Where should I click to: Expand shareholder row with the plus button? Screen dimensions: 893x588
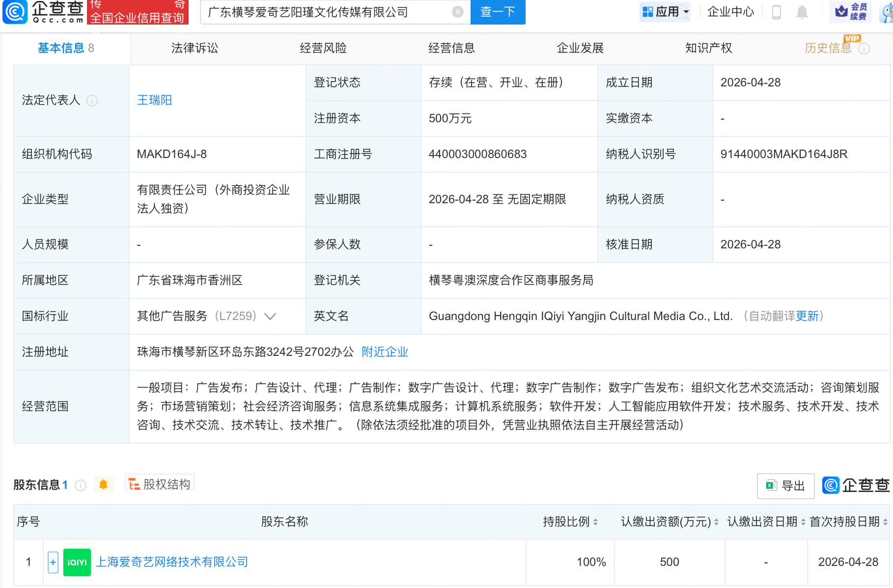tap(53, 562)
